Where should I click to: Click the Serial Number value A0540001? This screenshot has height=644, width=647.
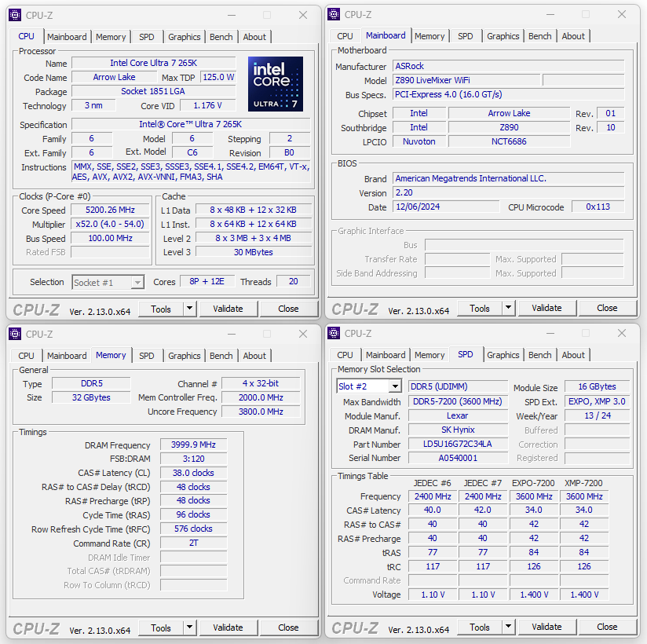pos(458,457)
